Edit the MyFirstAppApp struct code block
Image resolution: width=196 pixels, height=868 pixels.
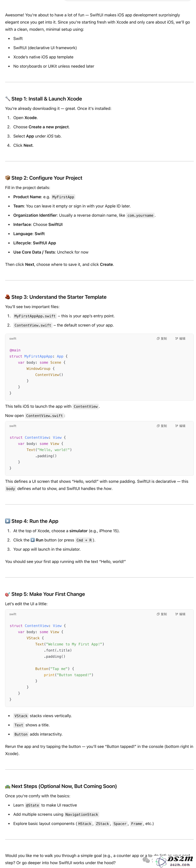(180, 338)
